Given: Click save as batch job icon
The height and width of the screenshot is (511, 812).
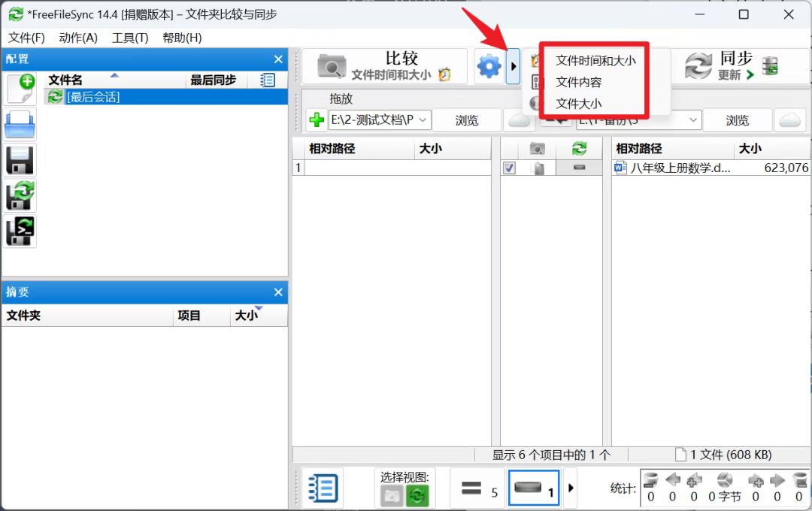Looking at the screenshot, I should [20, 231].
